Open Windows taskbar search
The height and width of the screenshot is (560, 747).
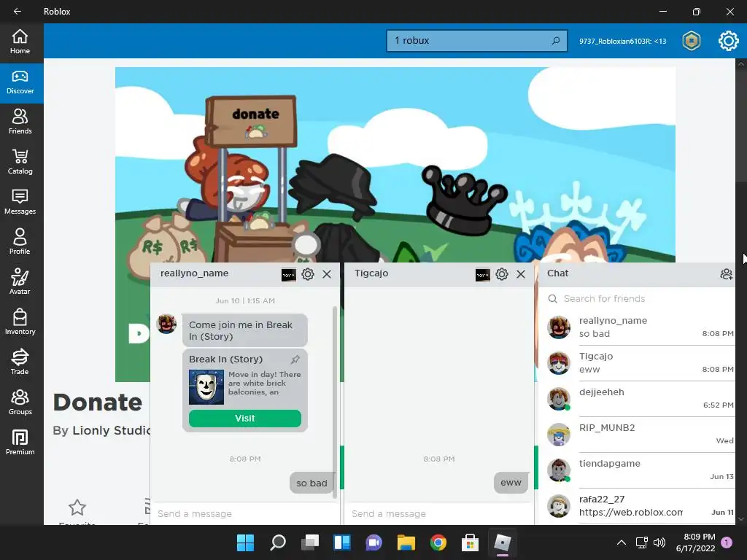[278, 542]
